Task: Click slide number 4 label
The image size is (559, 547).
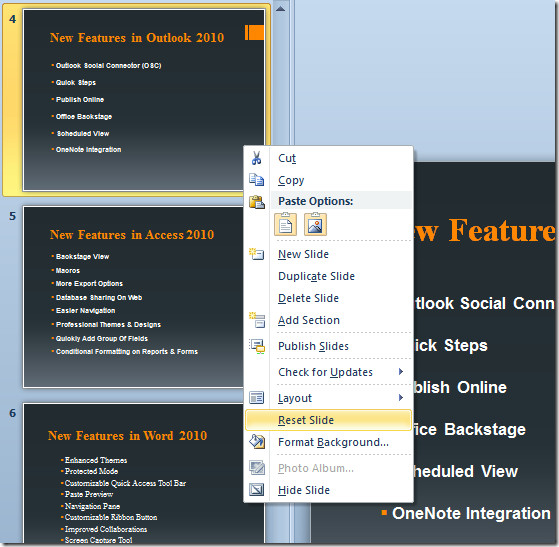Action: pos(12,19)
